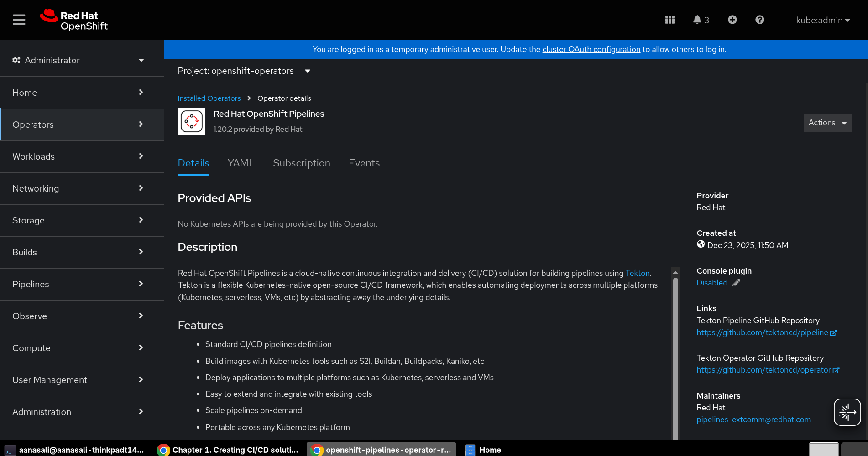Click the 1.20.2 provided by Red Hat text
868x456 pixels.
(258, 129)
